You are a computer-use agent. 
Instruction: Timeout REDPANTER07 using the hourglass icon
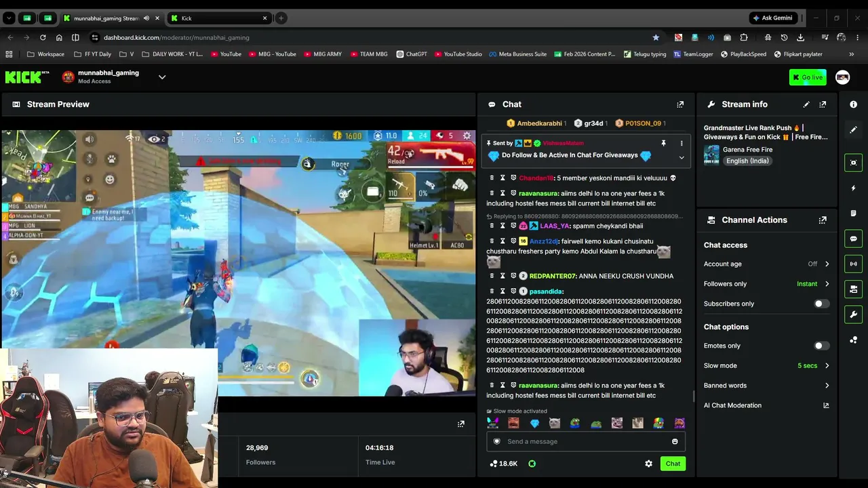tap(502, 276)
